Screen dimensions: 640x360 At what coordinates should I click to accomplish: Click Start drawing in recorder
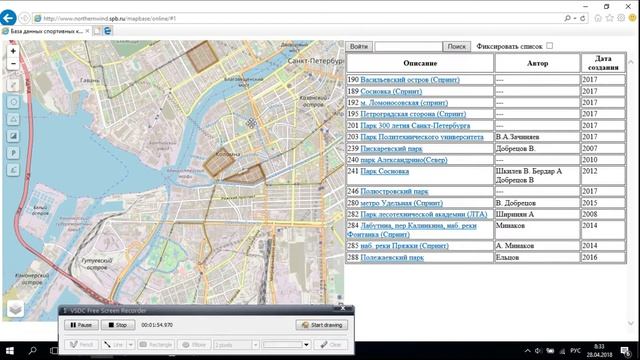pos(322,325)
